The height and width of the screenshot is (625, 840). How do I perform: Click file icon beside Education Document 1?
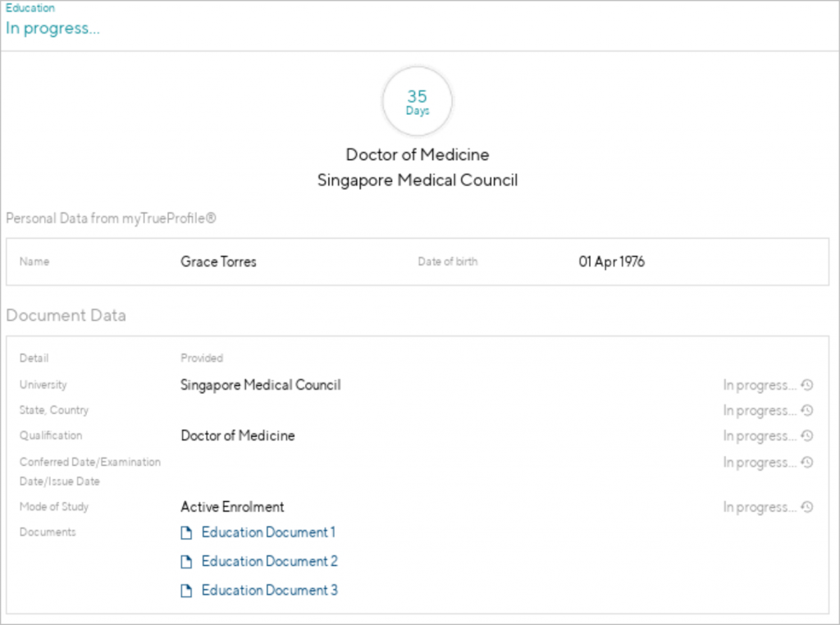186,533
